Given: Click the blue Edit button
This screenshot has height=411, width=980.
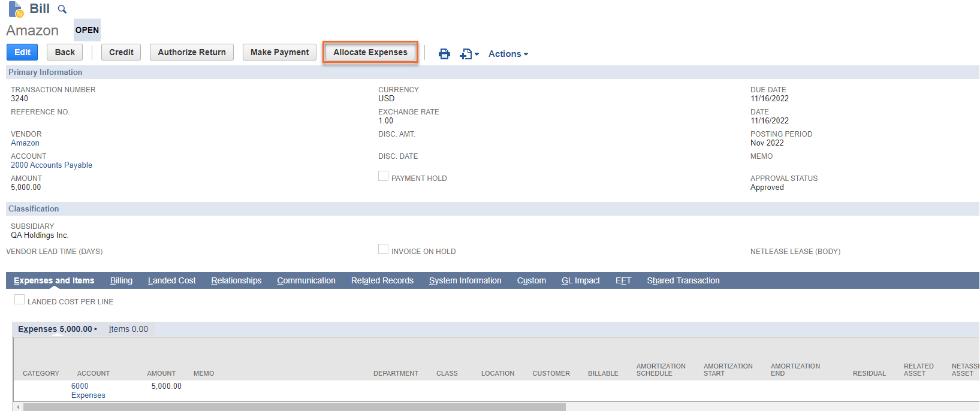Looking at the screenshot, I should pyautogui.click(x=22, y=52).
